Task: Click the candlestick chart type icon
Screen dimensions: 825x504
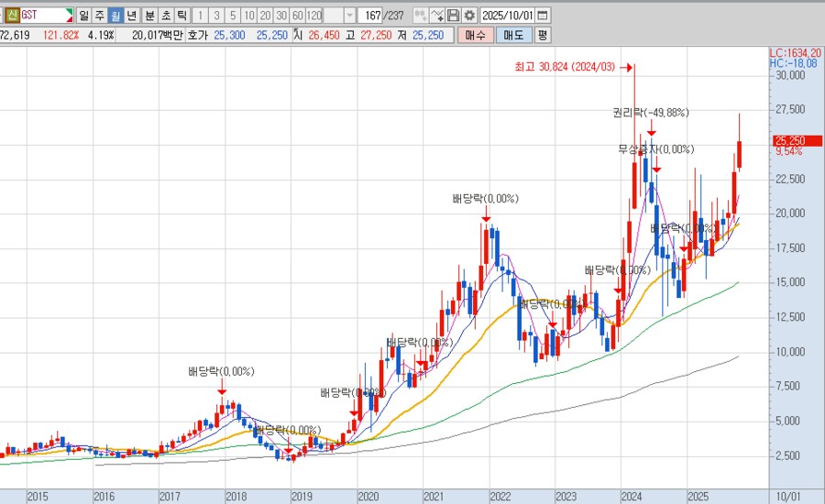Action: [x=420, y=16]
